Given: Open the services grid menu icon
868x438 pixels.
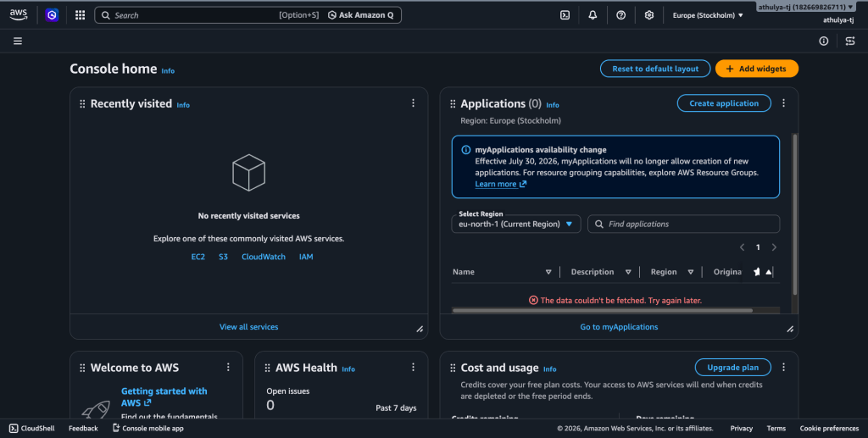Looking at the screenshot, I should (x=81, y=15).
